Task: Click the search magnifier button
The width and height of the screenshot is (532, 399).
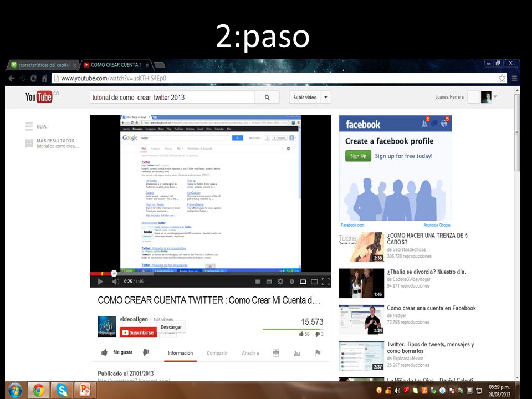Action: coord(267,98)
